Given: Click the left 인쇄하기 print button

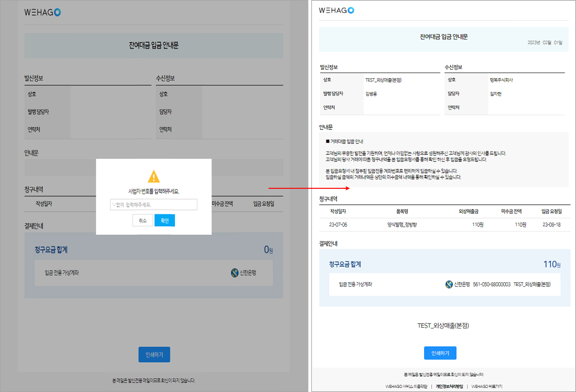Looking at the screenshot, I should 154,354.
